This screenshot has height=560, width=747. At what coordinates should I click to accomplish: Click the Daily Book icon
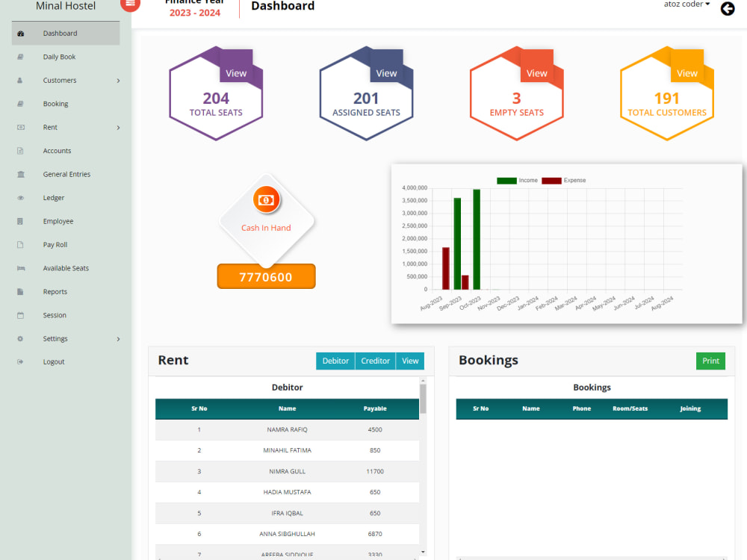click(x=20, y=57)
